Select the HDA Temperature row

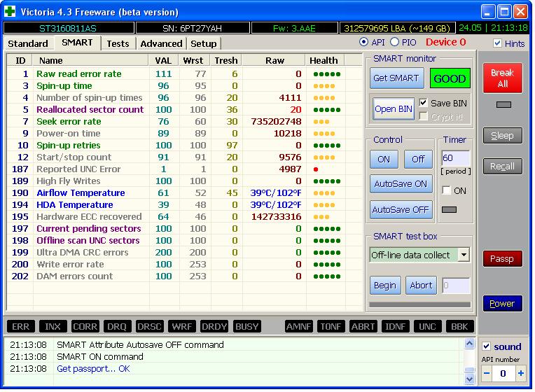pyautogui.click(x=184, y=204)
